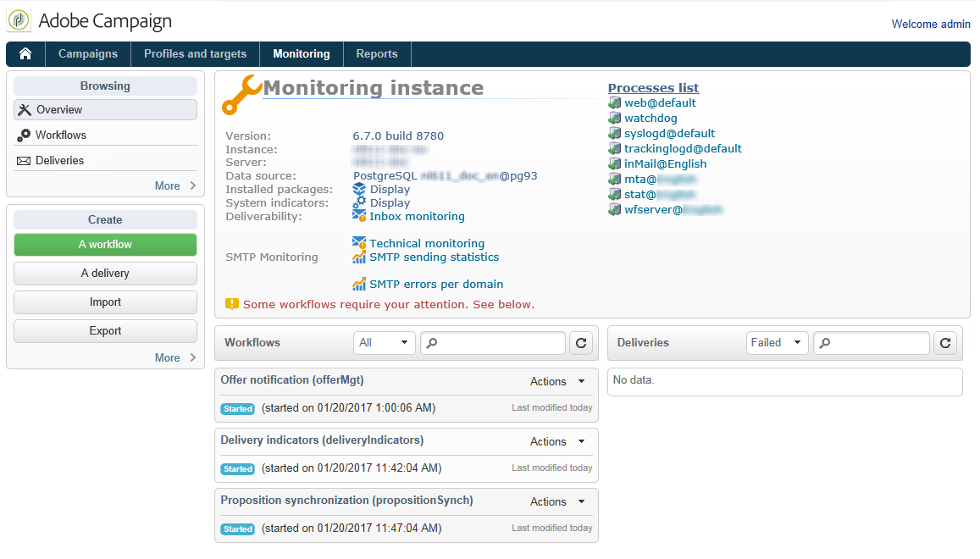Open the Profiles and targets tab
The height and width of the screenshot is (559, 980).
pos(195,53)
